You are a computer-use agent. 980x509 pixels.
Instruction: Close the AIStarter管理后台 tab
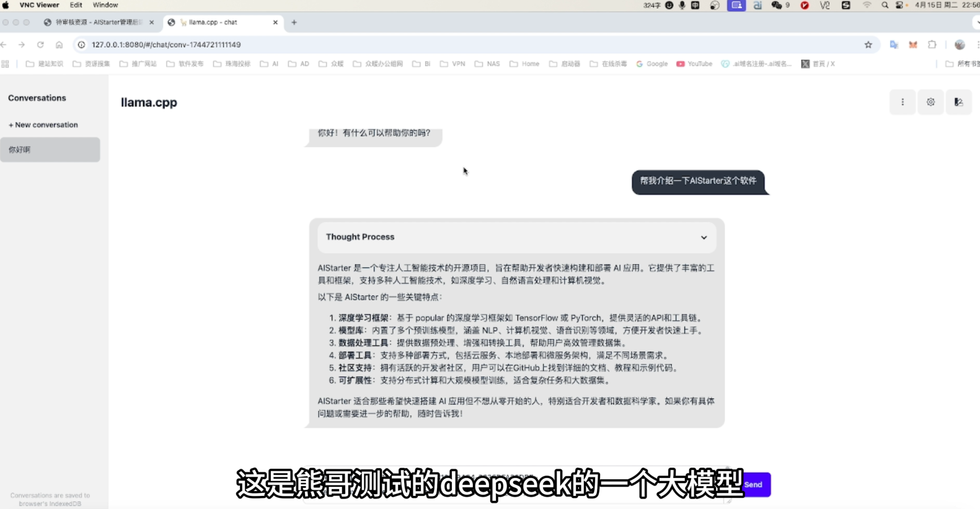coord(152,22)
